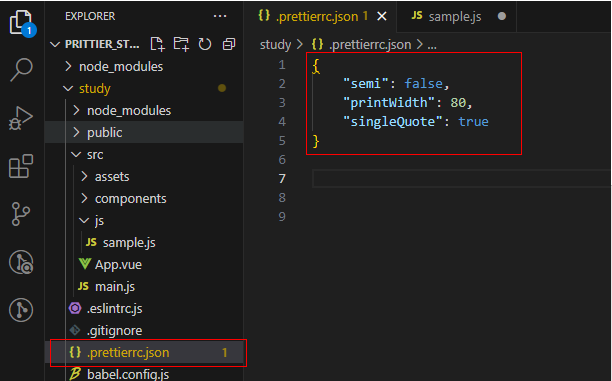Refresh the Explorer file tree
The height and width of the screenshot is (381, 612).
pyautogui.click(x=205, y=44)
